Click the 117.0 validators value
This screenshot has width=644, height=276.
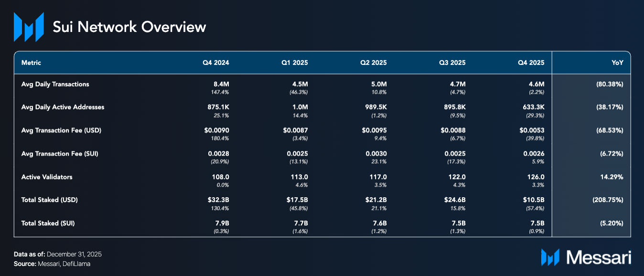coord(378,177)
